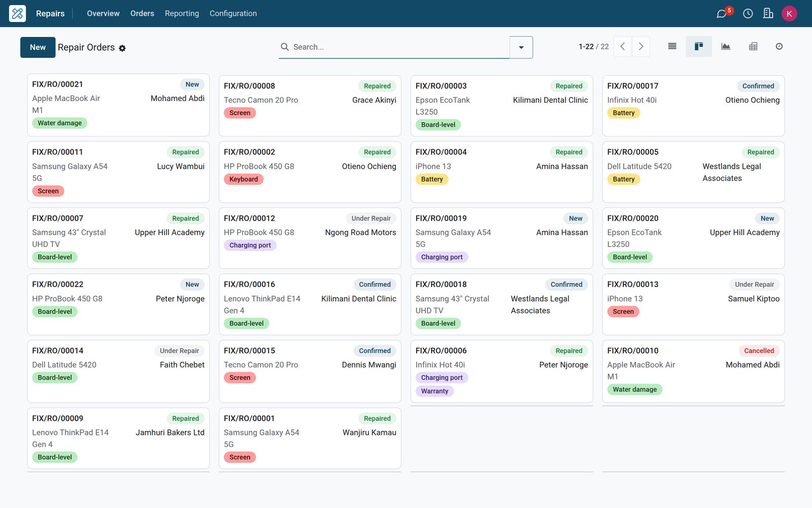This screenshot has height=508, width=812.
Task: Click Water damage tag on FIX/RO/00021
Action: [x=59, y=123]
